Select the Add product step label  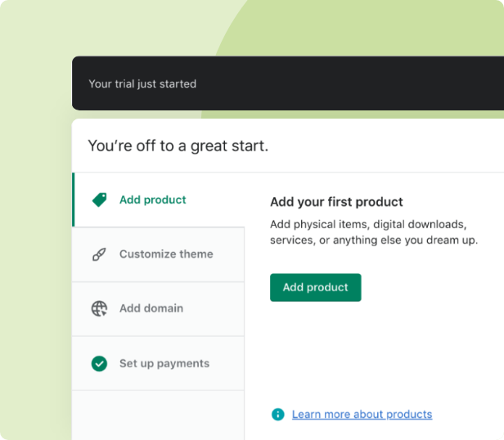tap(152, 200)
